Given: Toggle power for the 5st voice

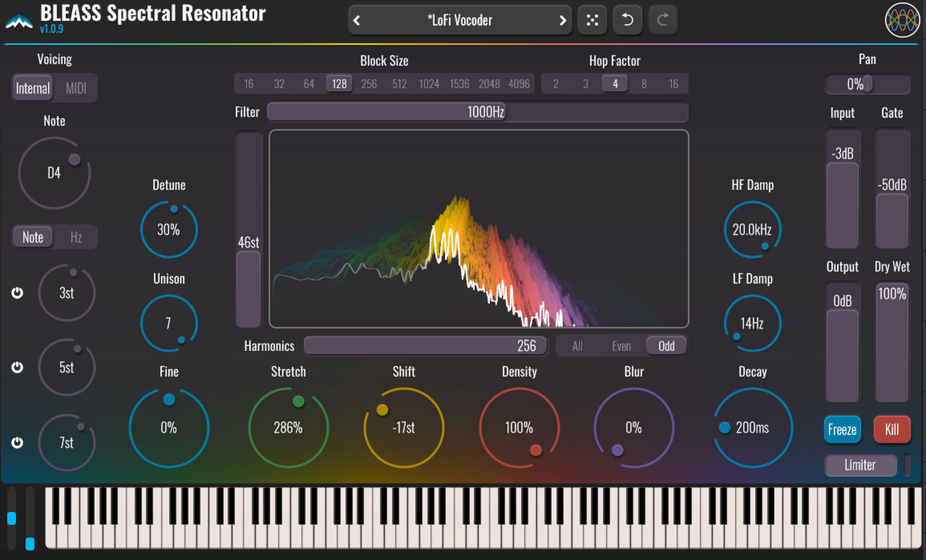Looking at the screenshot, I should pos(17,367).
